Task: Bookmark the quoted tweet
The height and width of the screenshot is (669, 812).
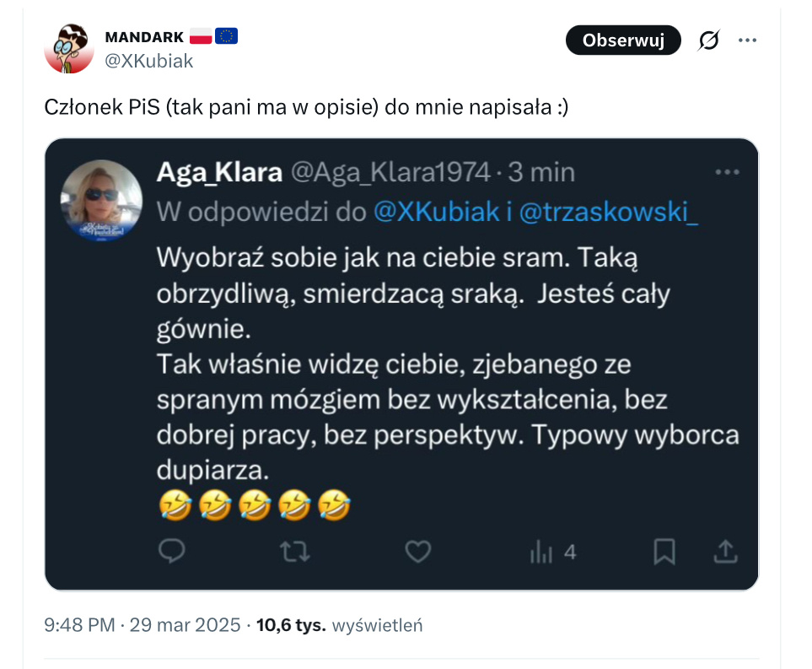Action: point(664,552)
